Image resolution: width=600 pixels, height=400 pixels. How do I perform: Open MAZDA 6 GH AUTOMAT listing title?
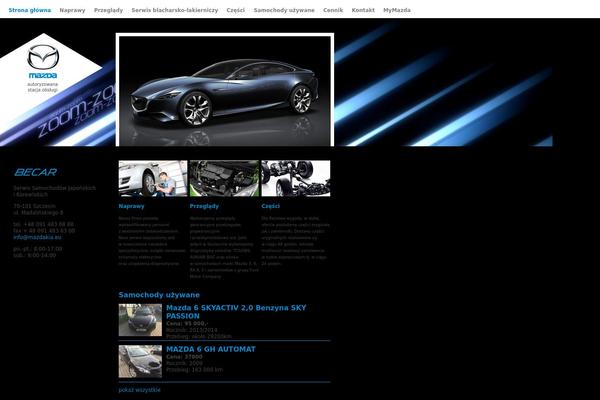click(x=211, y=349)
